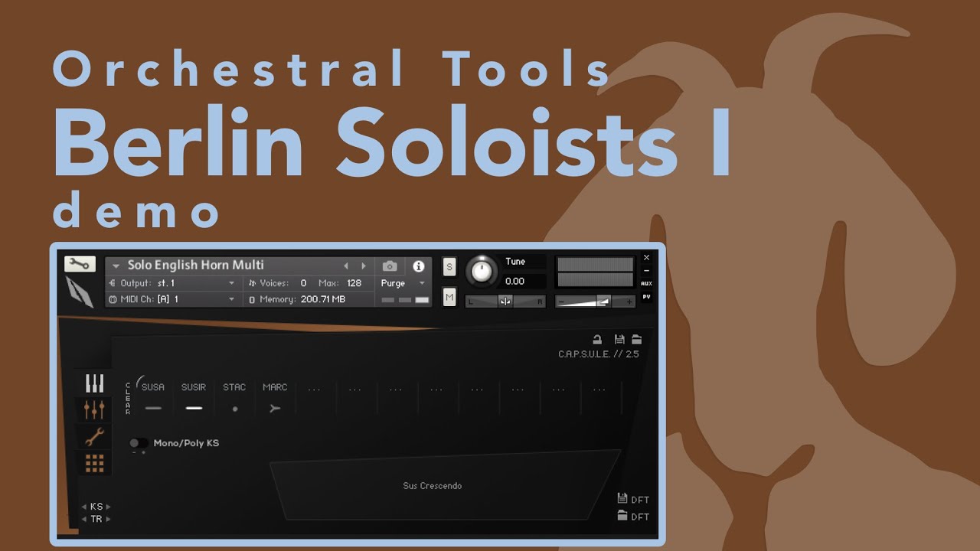Mute the instrument with the M button
980x551 pixels.
449,297
